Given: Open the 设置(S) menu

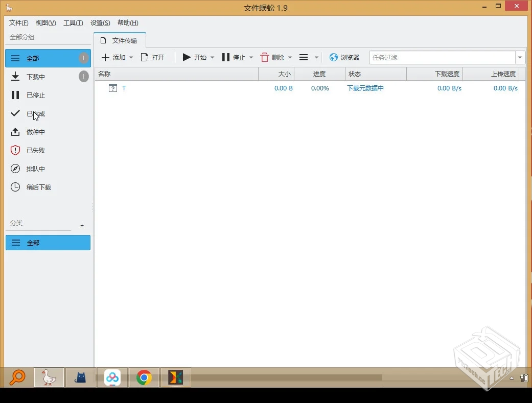Looking at the screenshot, I should coord(100,22).
